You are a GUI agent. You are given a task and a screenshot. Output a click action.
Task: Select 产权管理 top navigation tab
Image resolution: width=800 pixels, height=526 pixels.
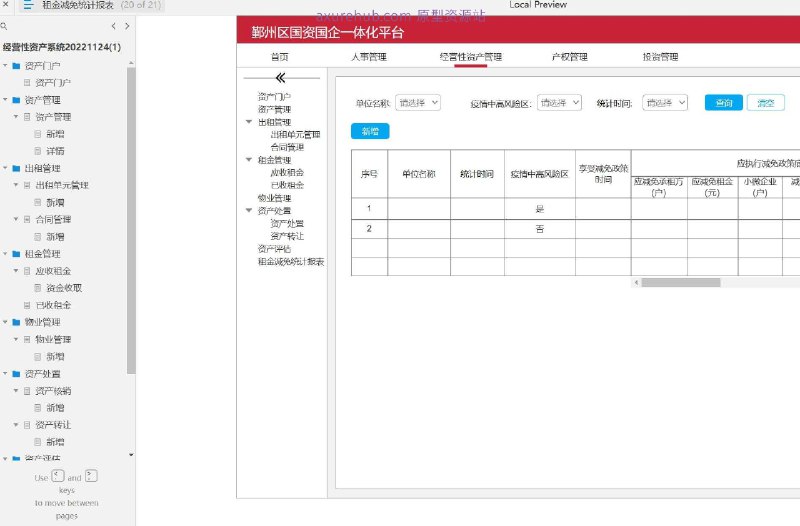pyautogui.click(x=569, y=57)
